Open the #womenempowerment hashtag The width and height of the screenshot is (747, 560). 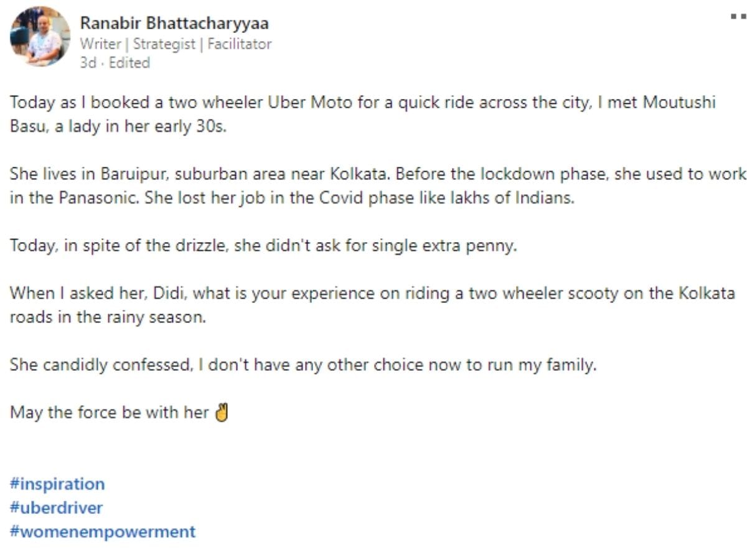pyautogui.click(x=103, y=532)
